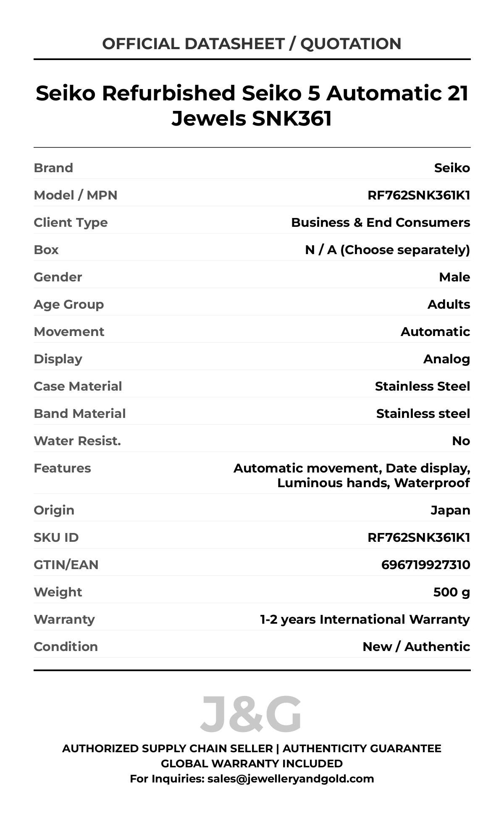Click the Case Material value Stainless Steel
This screenshot has width=504, height=840.
click(x=422, y=386)
